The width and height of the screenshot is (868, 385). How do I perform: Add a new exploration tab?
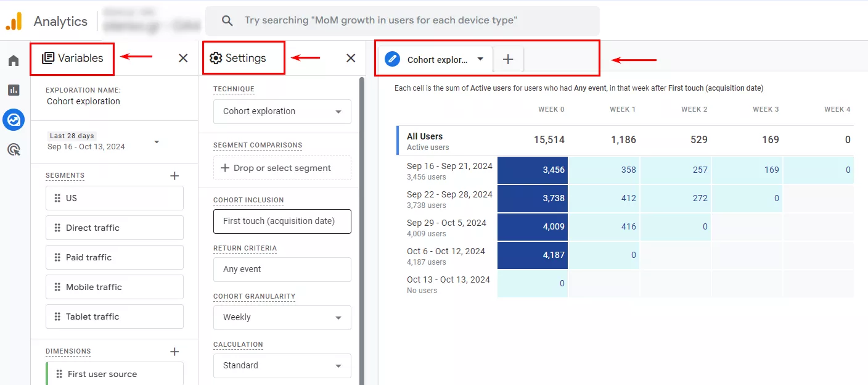pos(508,59)
